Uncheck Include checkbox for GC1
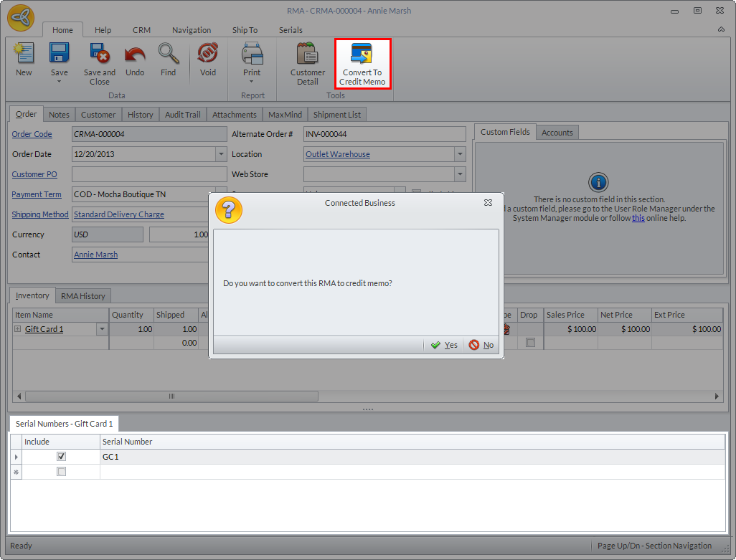This screenshot has height=560, width=736. [x=61, y=457]
